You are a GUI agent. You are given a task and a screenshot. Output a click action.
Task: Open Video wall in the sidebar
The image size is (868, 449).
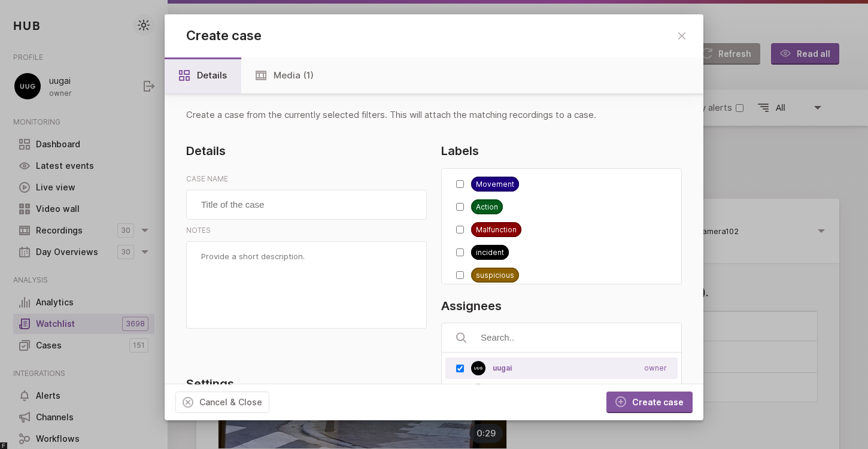tap(84, 209)
